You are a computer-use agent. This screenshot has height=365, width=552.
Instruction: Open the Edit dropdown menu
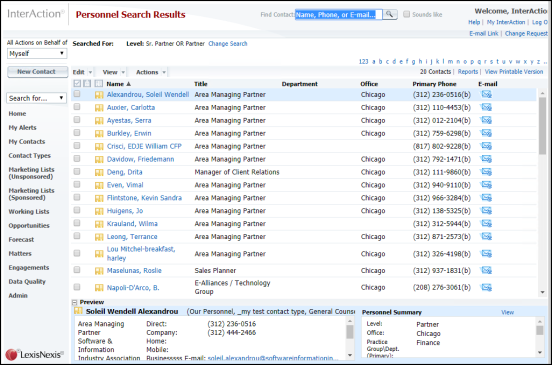[82, 72]
